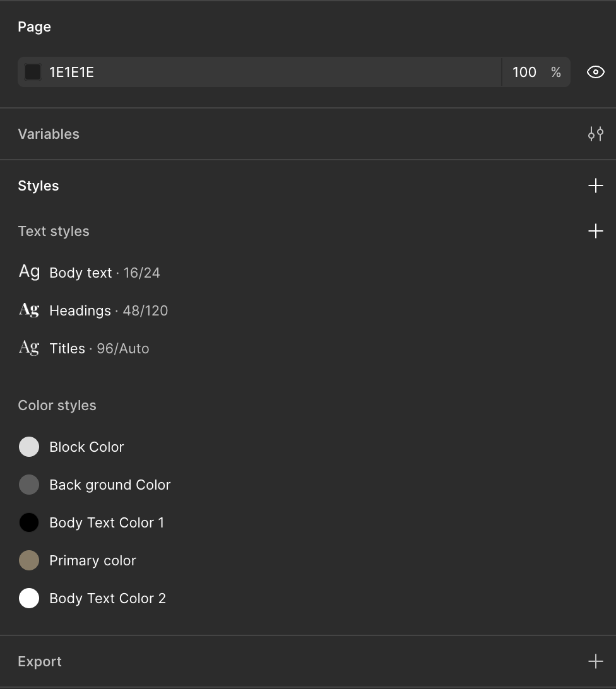Select the Titles style Ag icon
The height and width of the screenshot is (689, 616).
click(28, 347)
